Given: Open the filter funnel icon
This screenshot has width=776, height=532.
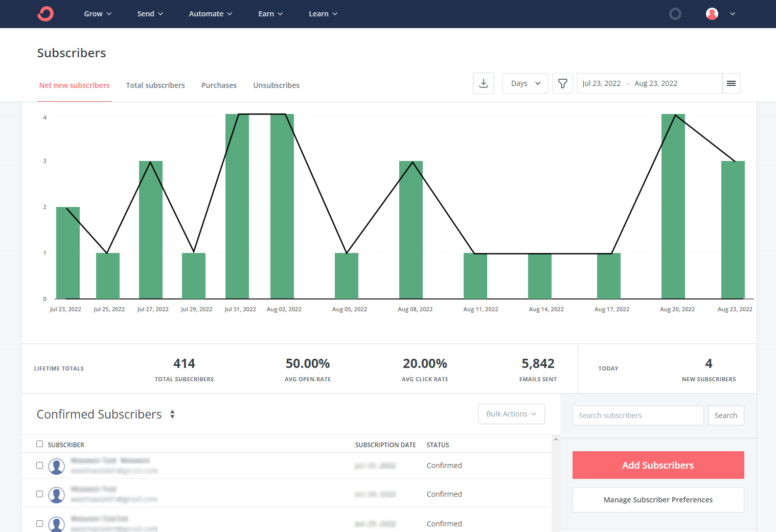Looking at the screenshot, I should tap(563, 83).
